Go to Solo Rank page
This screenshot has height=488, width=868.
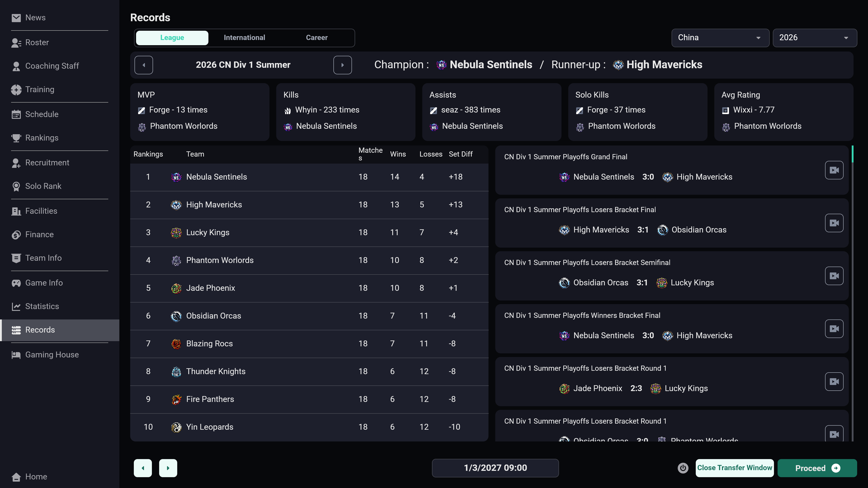click(43, 186)
